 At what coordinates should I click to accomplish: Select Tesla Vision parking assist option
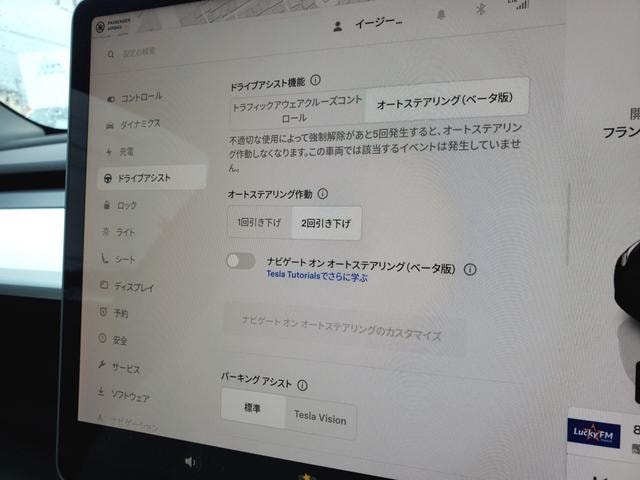(x=320, y=418)
